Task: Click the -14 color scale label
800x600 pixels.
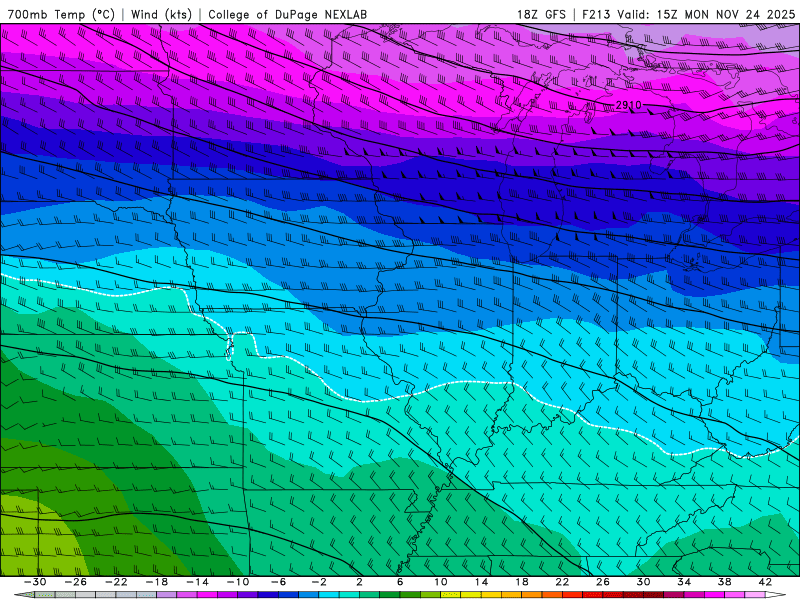Action: coord(197,582)
